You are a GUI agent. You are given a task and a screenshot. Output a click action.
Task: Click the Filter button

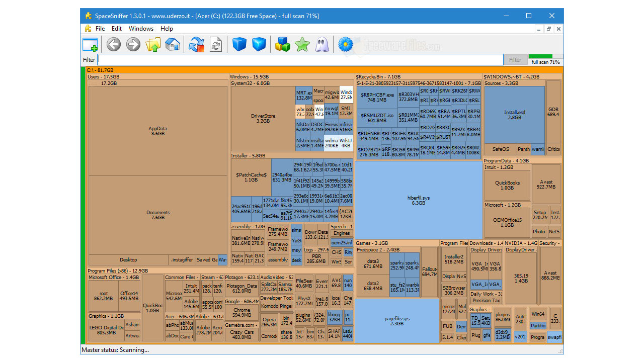click(x=515, y=60)
